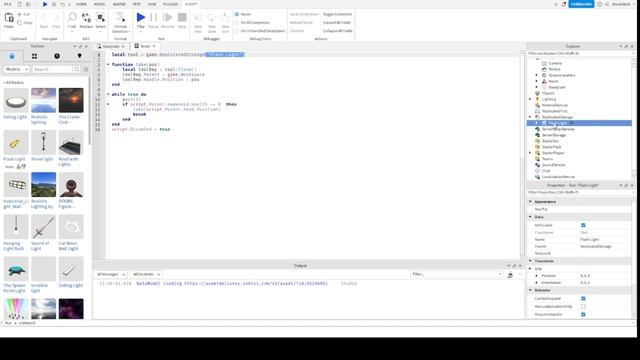Viewport: 640px width, 360px height.
Task: Toggle the first Data checkbox in Properties
Action: point(583,225)
